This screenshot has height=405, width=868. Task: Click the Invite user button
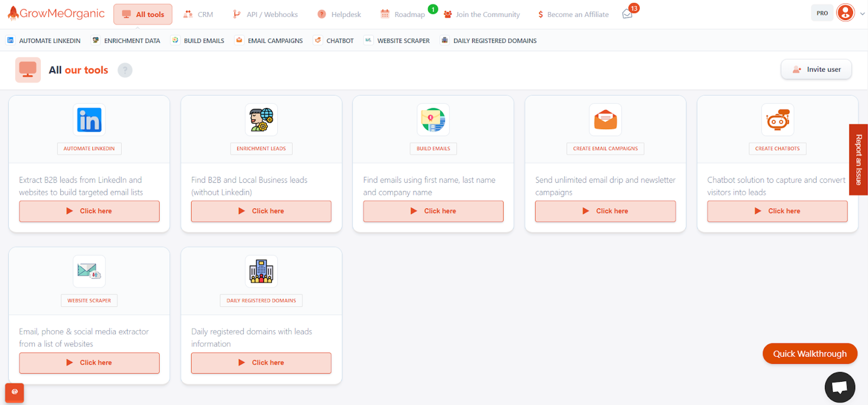(x=816, y=69)
